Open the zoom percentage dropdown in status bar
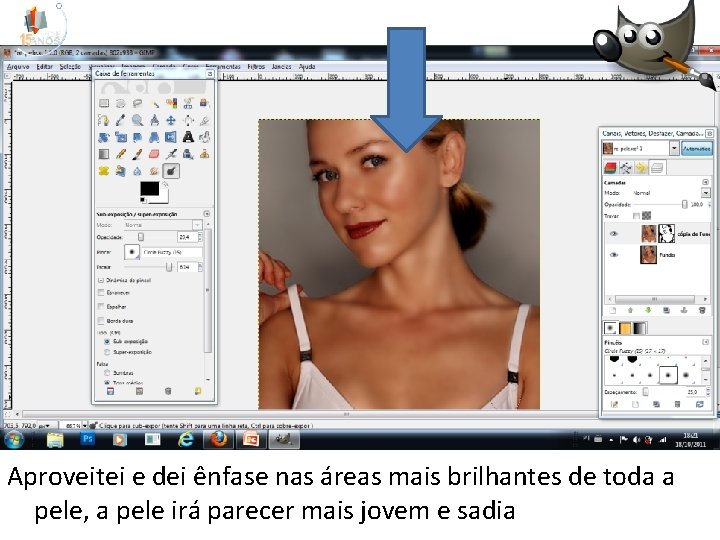This screenshot has height=540, width=720. (x=84, y=426)
